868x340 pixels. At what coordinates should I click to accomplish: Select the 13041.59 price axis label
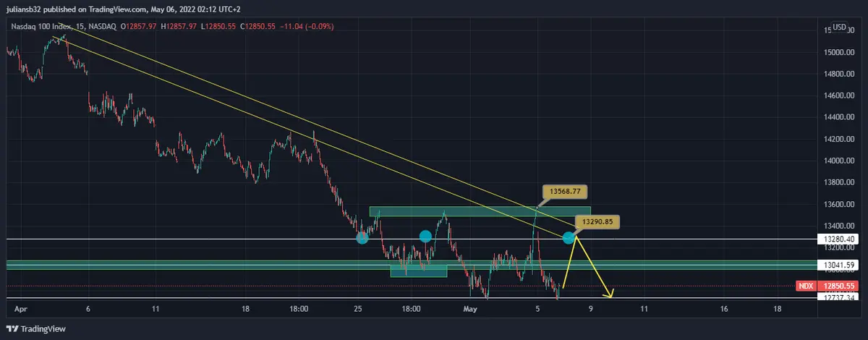coord(841,265)
